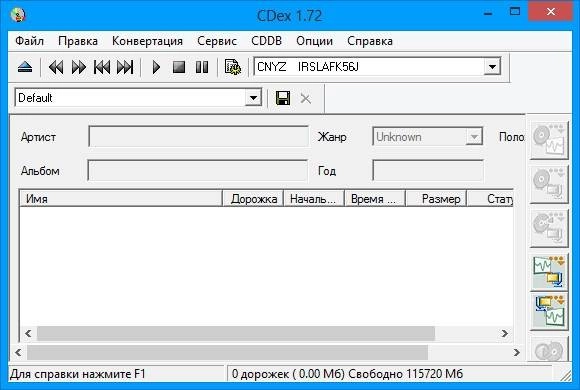Click Extract CD tracks to compressed audio icon
Screen dimensions: 580x390
(x=549, y=184)
